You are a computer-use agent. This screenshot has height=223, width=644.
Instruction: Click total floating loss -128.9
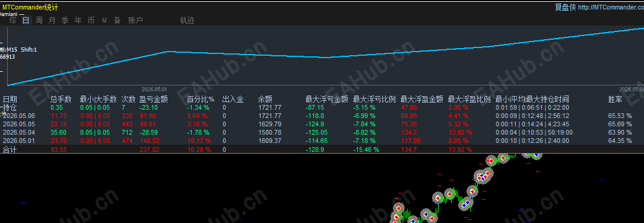pyautogui.click(x=315, y=149)
